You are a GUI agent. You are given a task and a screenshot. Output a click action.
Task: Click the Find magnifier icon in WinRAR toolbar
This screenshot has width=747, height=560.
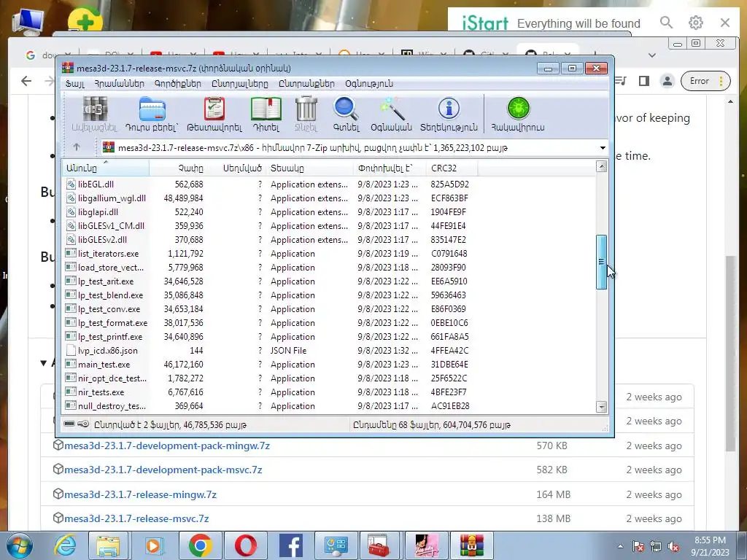click(x=346, y=109)
